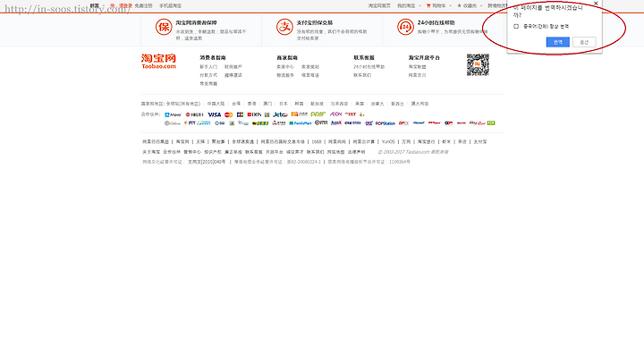644x355 pixels.
Task: Open 天猫 link in footer row
Action: [200, 141]
